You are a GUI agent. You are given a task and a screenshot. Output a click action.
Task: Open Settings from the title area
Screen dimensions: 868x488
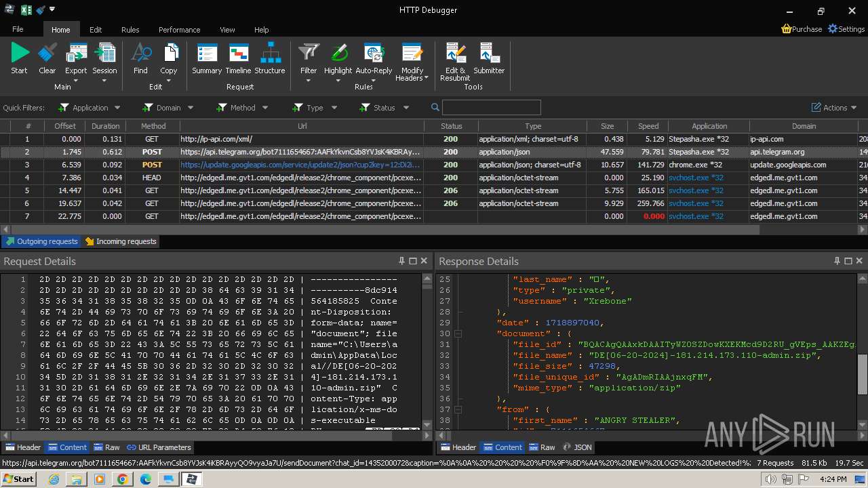pos(846,29)
